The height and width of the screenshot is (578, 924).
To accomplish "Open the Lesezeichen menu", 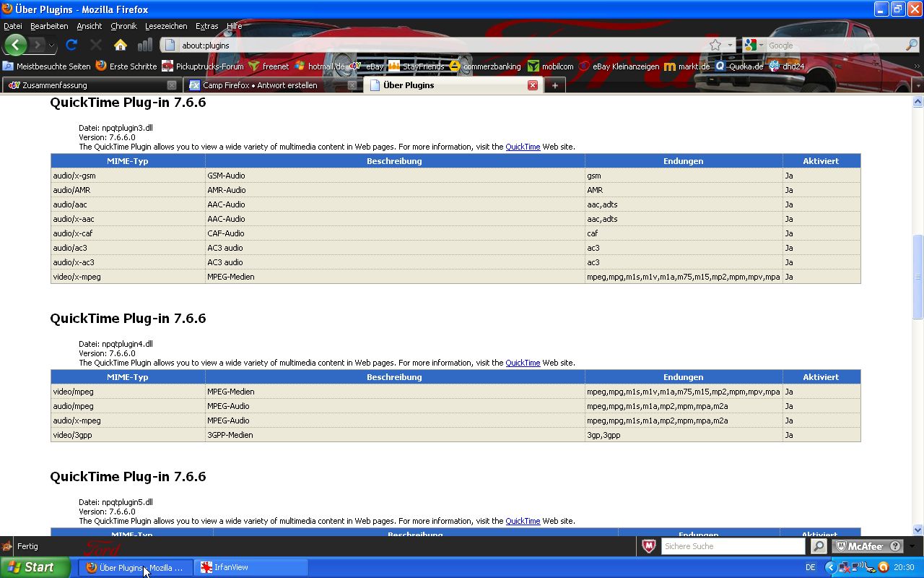I will coord(166,26).
